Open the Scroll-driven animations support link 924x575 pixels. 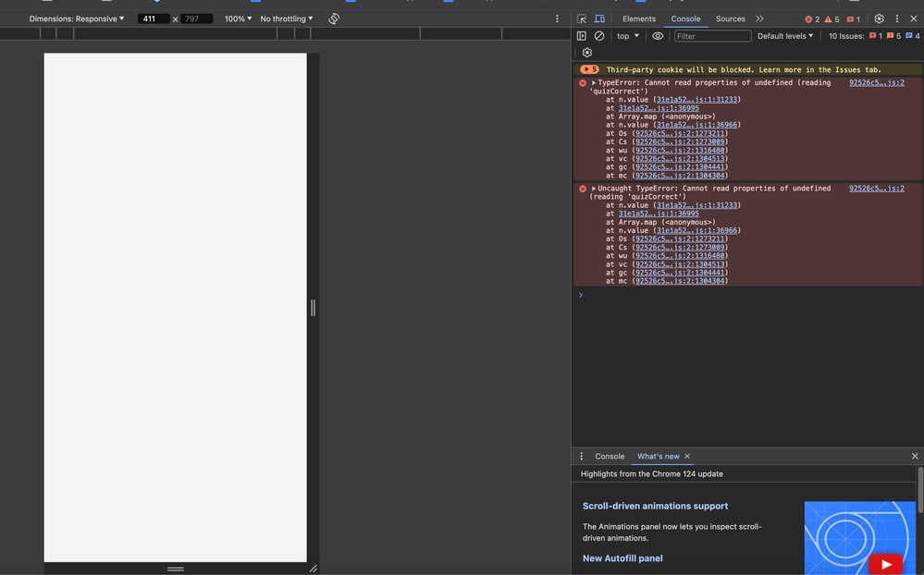655,506
